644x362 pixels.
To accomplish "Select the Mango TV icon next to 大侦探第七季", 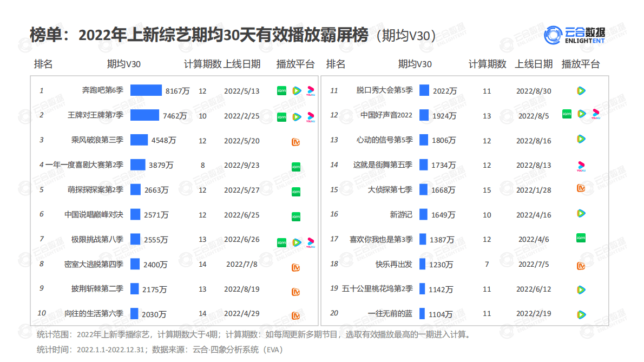I will [582, 190].
